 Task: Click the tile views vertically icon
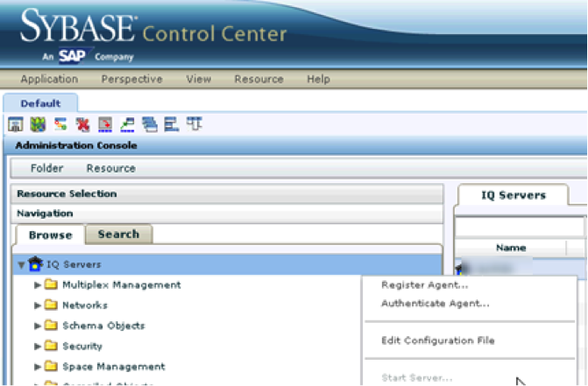click(172, 124)
